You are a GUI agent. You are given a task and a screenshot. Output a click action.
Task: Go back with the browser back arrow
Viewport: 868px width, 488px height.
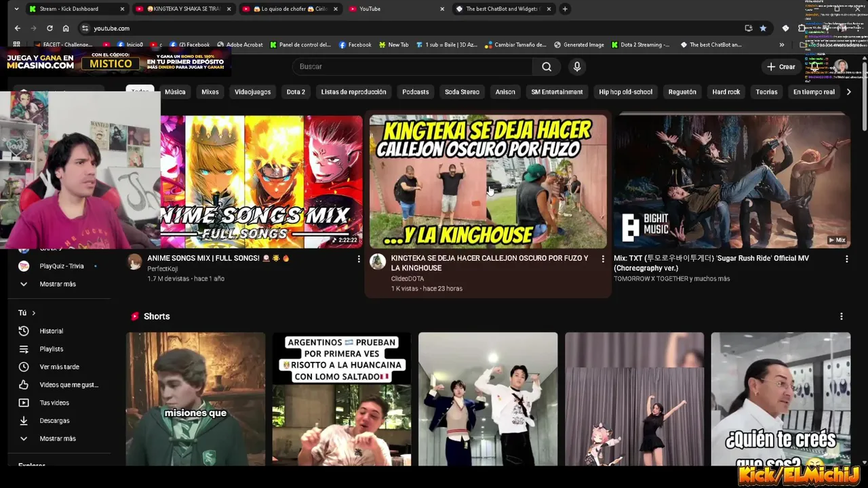pyautogui.click(x=17, y=28)
